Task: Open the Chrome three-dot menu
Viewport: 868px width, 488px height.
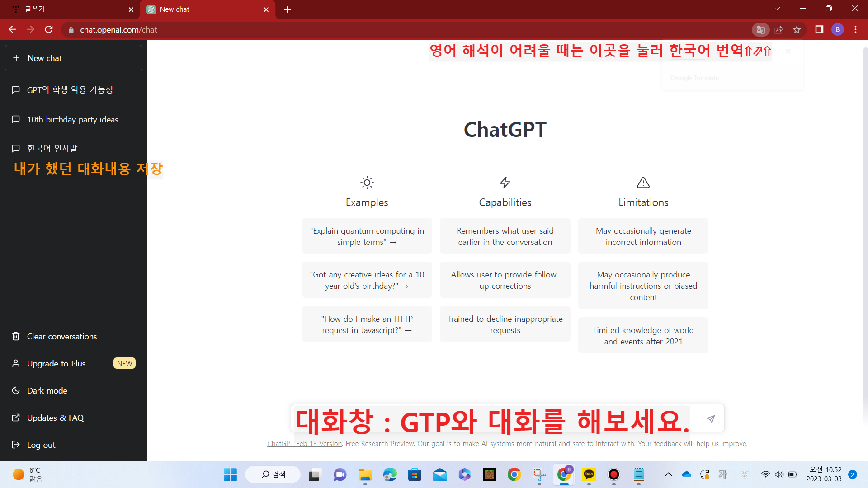Action: [855, 29]
